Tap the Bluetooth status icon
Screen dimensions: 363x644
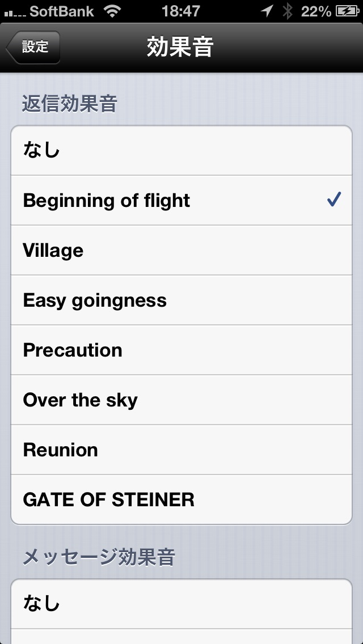[288, 11]
